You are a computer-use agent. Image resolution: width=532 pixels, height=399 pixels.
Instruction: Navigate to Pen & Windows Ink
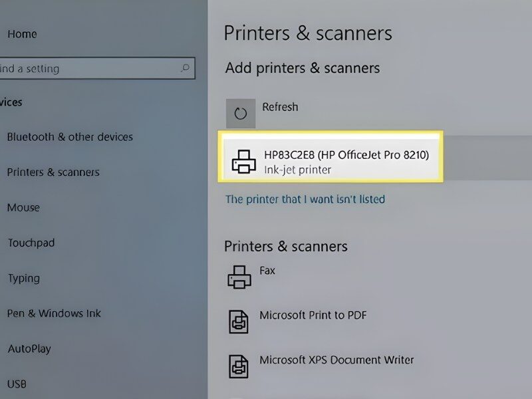click(x=54, y=313)
